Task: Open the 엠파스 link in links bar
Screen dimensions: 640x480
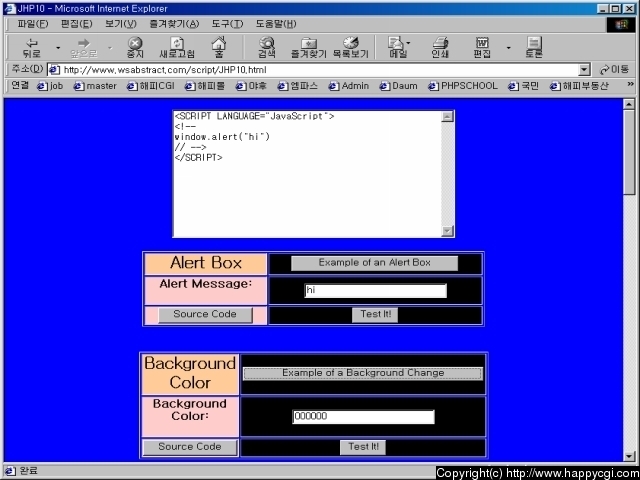Action: point(298,86)
